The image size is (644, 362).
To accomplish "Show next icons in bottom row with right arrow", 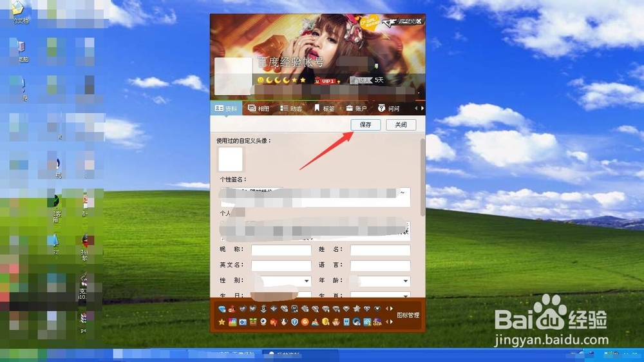I will pyautogui.click(x=392, y=321).
